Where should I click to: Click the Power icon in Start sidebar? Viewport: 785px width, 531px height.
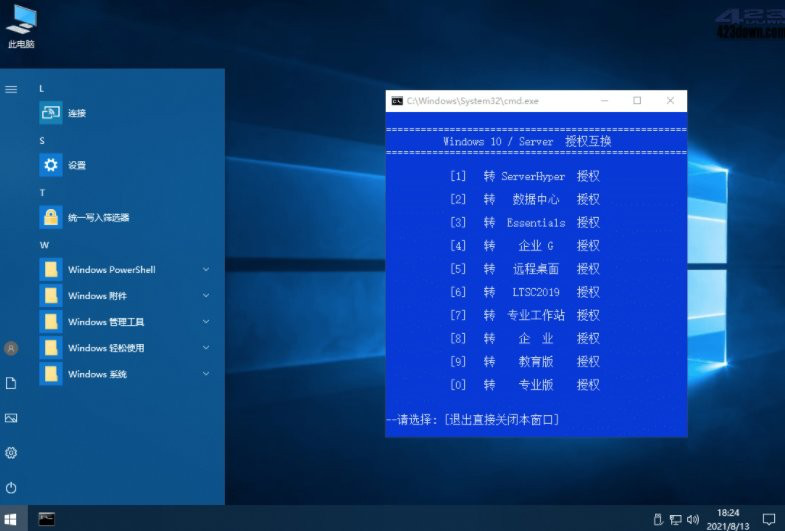coord(11,487)
